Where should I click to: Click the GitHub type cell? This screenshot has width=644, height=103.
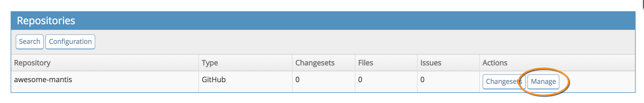[x=214, y=80]
